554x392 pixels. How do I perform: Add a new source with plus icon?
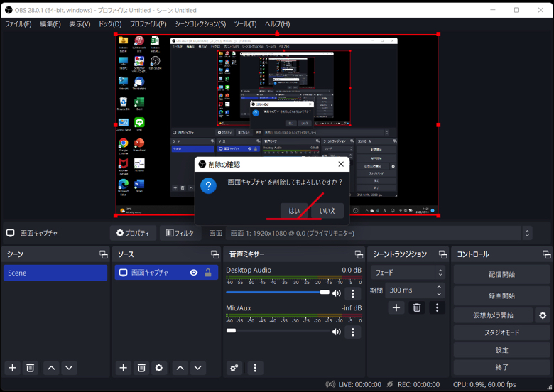coord(124,368)
